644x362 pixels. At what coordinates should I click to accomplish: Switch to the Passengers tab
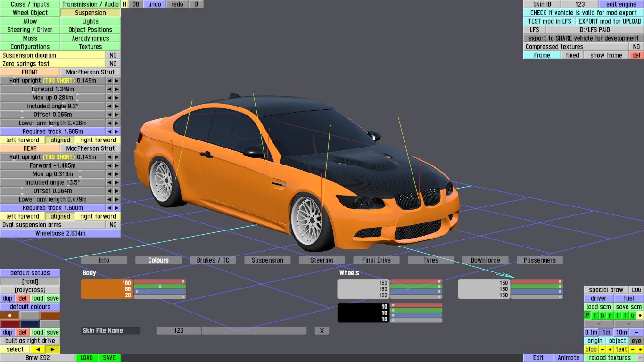540,260
